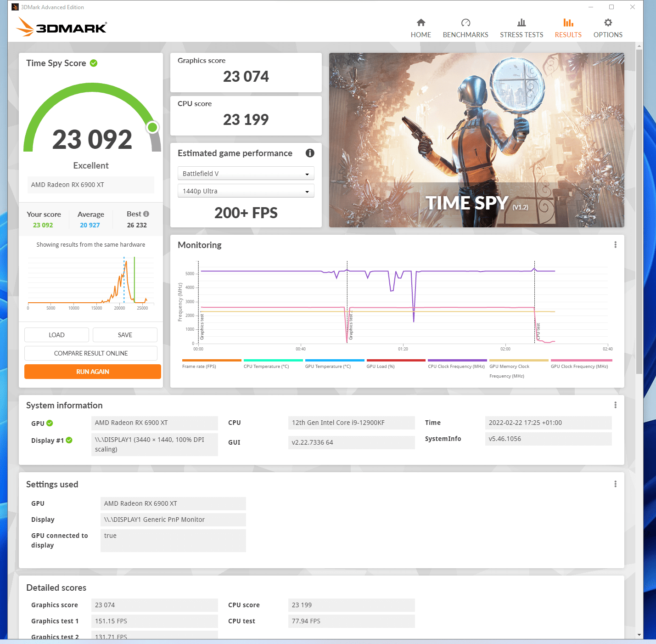Open the Results bar-chart icon

(568, 23)
